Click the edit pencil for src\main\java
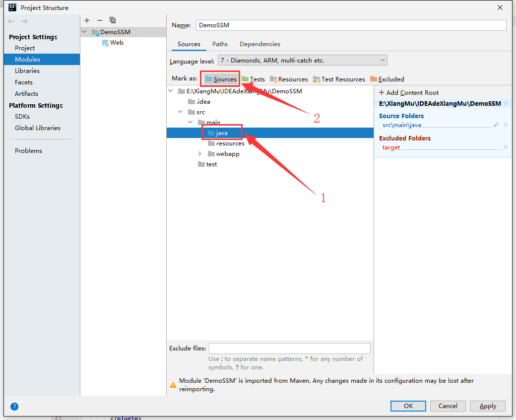 click(x=496, y=125)
